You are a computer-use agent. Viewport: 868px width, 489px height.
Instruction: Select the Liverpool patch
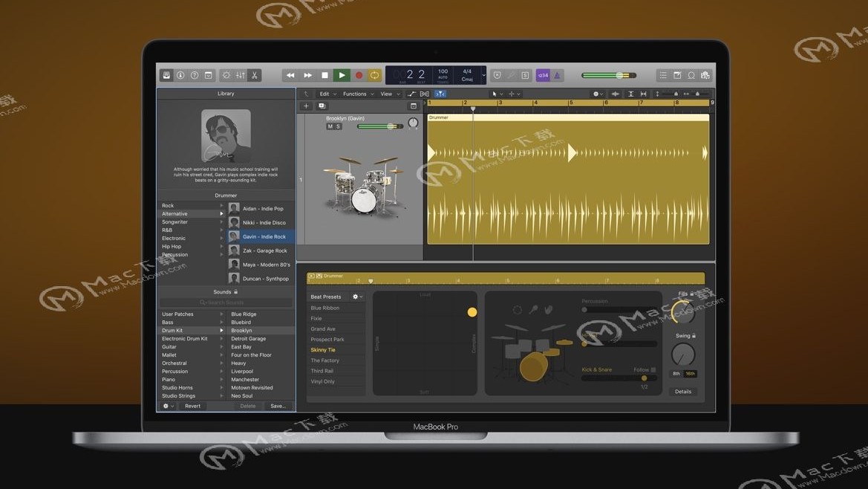(242, 372)
